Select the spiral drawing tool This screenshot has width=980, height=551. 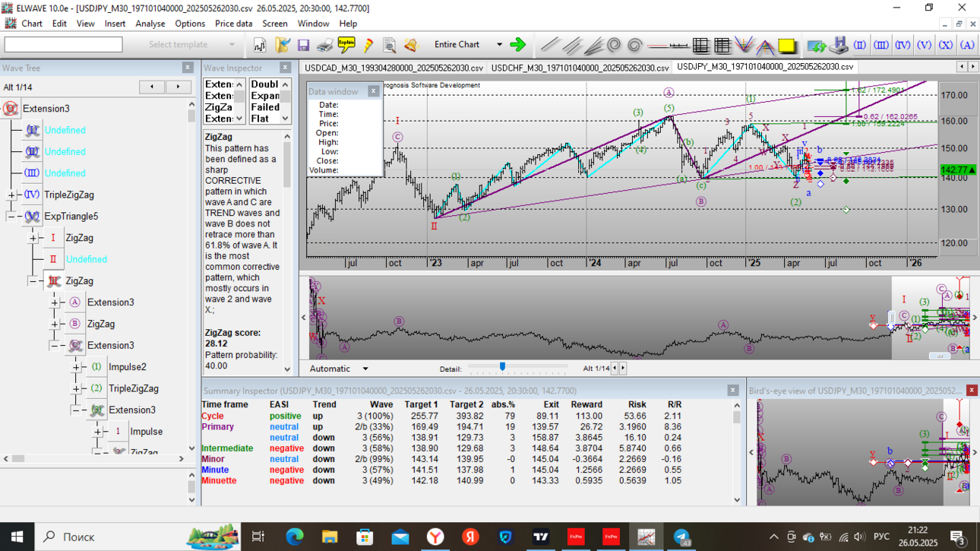tap(614, 46)
